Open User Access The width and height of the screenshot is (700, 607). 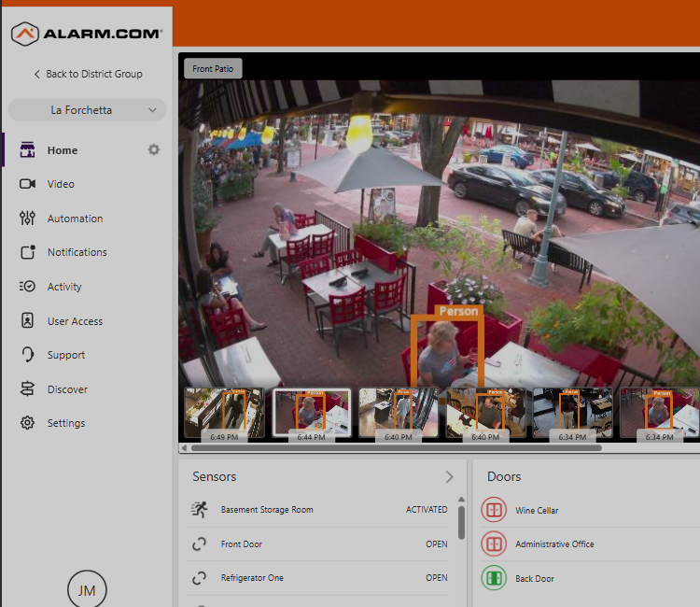tap(75, 321)
